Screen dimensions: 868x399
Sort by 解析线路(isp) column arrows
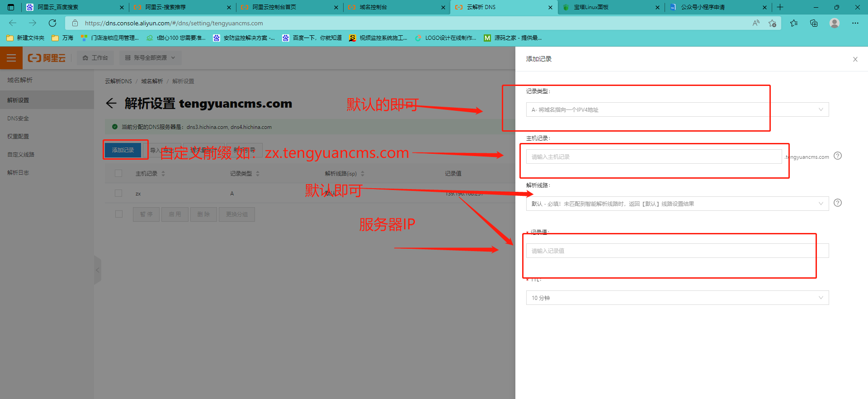363,174
